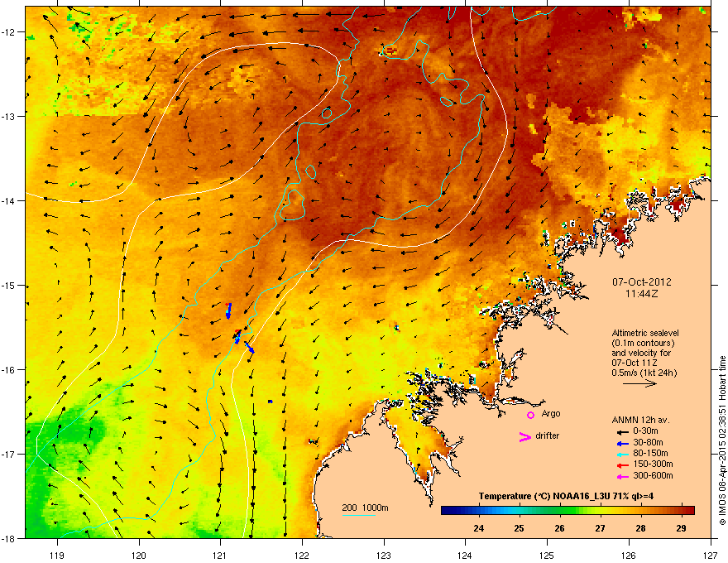Click the colorbar tick label 29
The height and width of the screenshot is (563, 728).
(x=681, y=528)
